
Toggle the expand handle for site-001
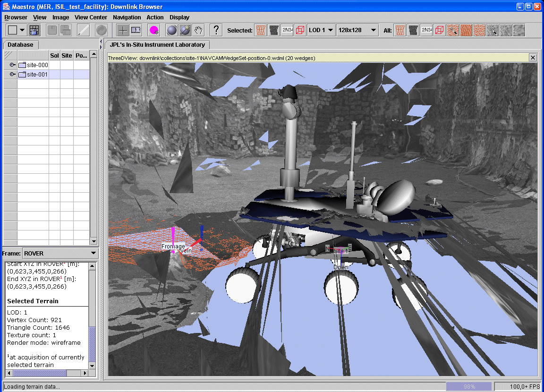(x=12, y=75)
